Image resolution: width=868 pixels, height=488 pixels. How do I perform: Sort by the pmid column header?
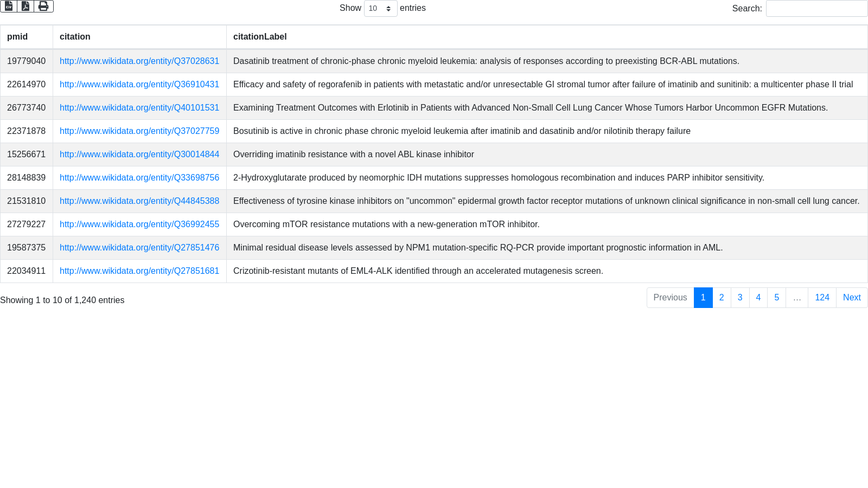tap(17, 37)
